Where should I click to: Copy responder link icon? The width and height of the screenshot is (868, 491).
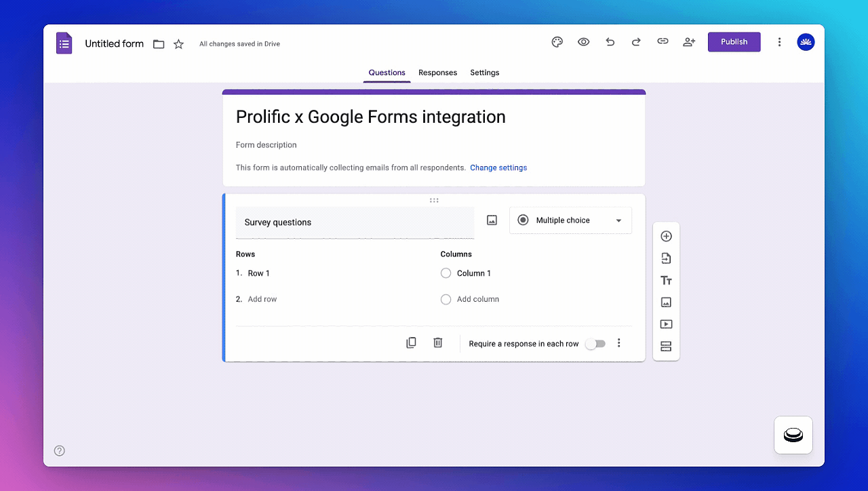point(663,42)
